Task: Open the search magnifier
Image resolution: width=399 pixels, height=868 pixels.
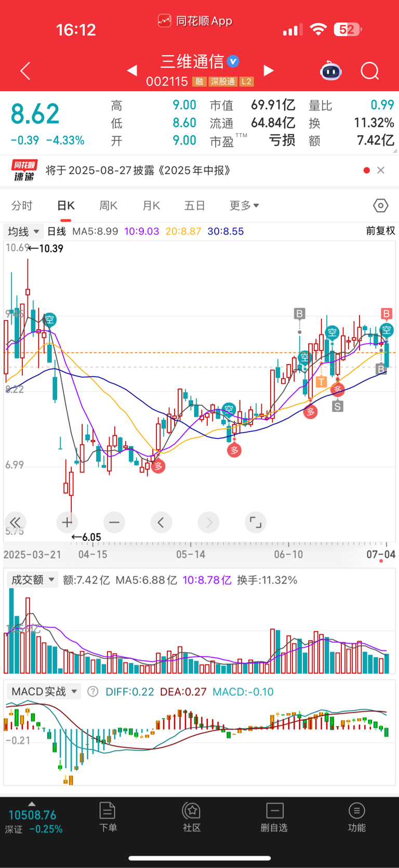Action: pyautogui.click(x=370, y=71)
